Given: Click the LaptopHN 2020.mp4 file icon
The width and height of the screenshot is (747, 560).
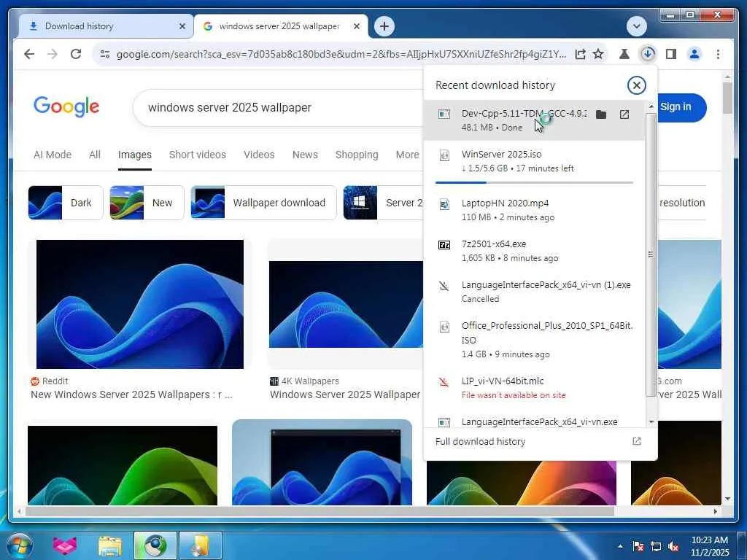Looking at the screenshot, I should point(444,204).
